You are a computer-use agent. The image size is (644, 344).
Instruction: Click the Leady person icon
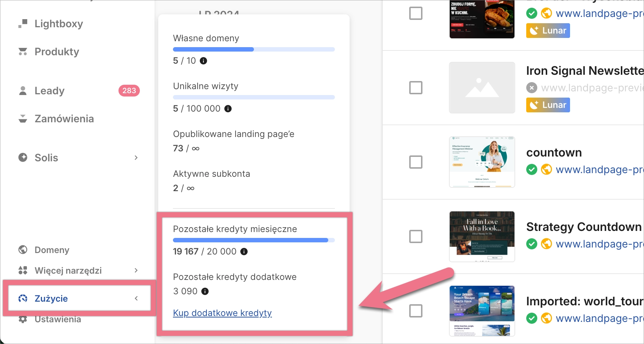[x=23, y=91]
